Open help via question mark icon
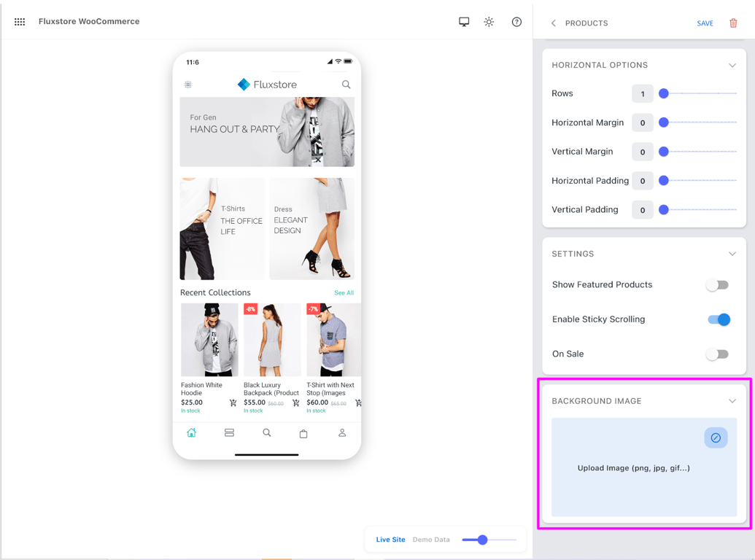The height and width of the screenshot is (560, 755). click(516, 22)
